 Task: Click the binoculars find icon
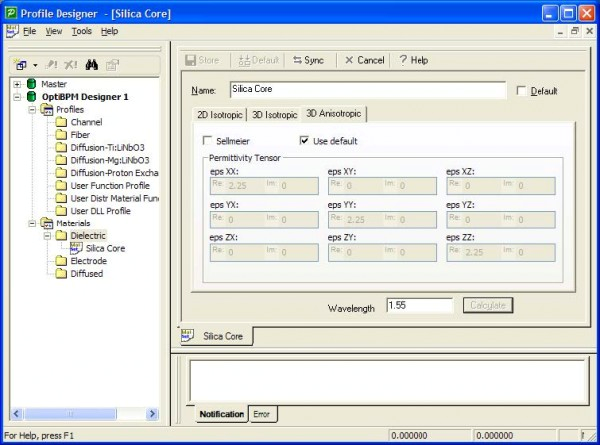click(x=91, y=65)
